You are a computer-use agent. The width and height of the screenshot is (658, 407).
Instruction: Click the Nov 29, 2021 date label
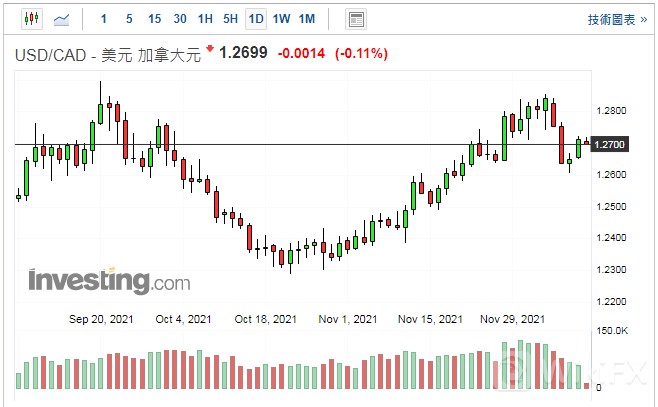513,320
